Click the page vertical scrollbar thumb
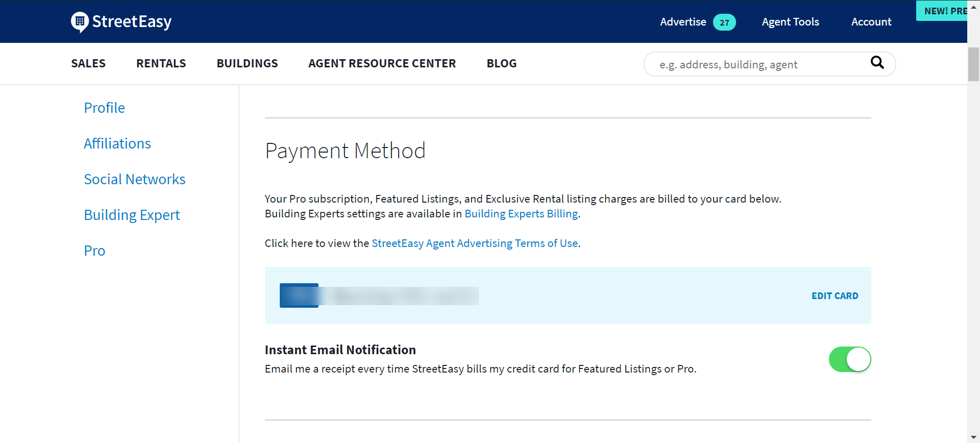The width and height of the screenshot is (980, 443). coord(973,64)
